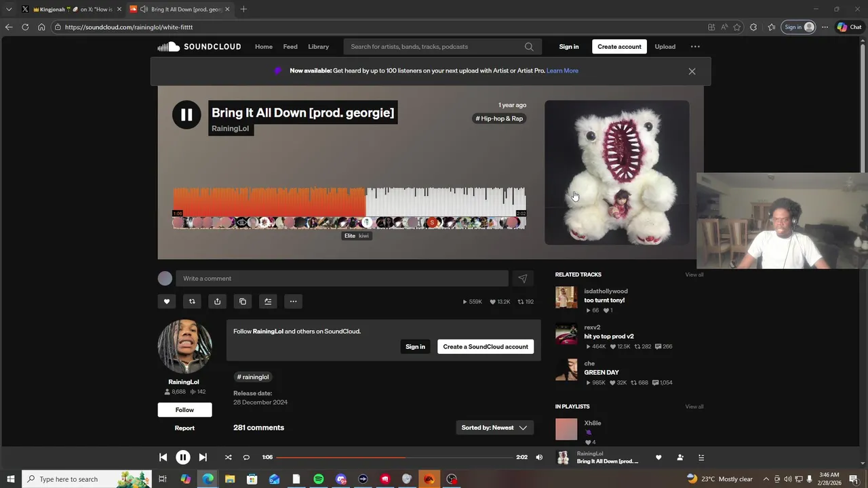Open related track too turnt tony!

pos(604,300)
